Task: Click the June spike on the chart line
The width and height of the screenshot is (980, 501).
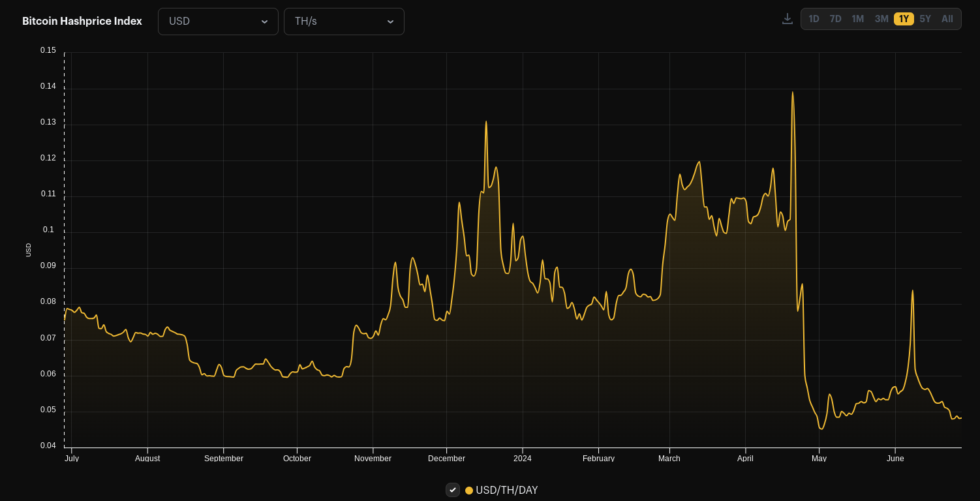Action: pos(912,291)
